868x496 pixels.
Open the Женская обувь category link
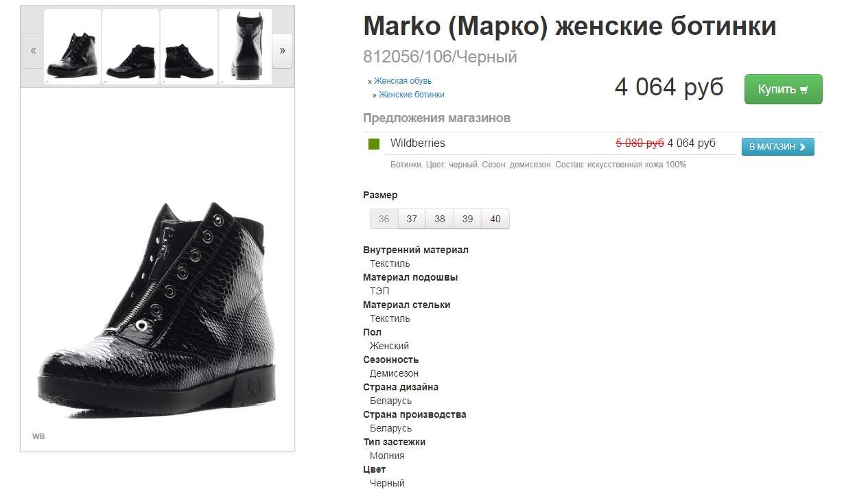(x=403, y=81)
